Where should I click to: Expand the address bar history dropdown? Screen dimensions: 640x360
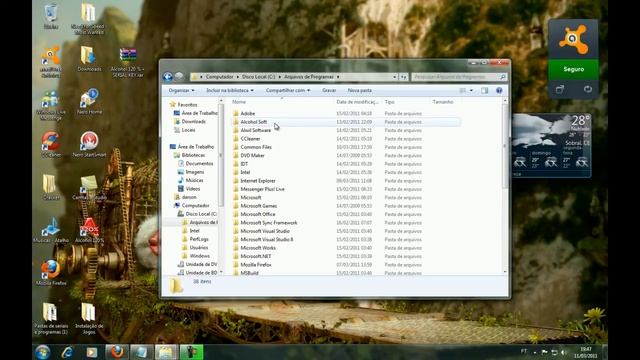(x=394, y=77)
